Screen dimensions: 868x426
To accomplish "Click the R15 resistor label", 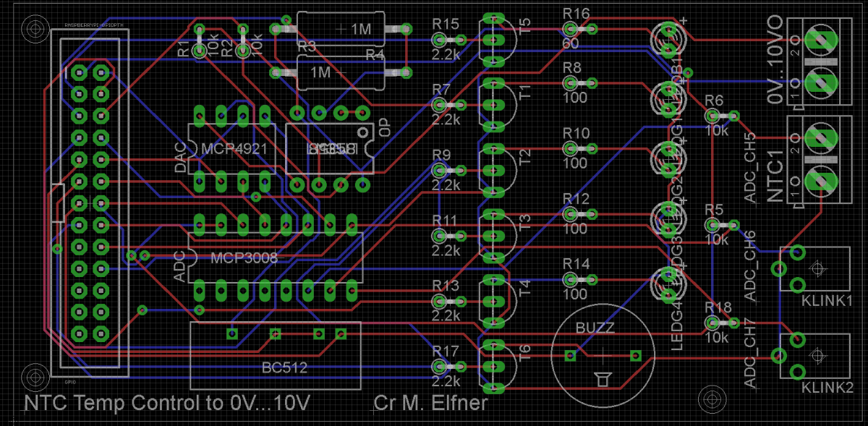I will point(446,24).
